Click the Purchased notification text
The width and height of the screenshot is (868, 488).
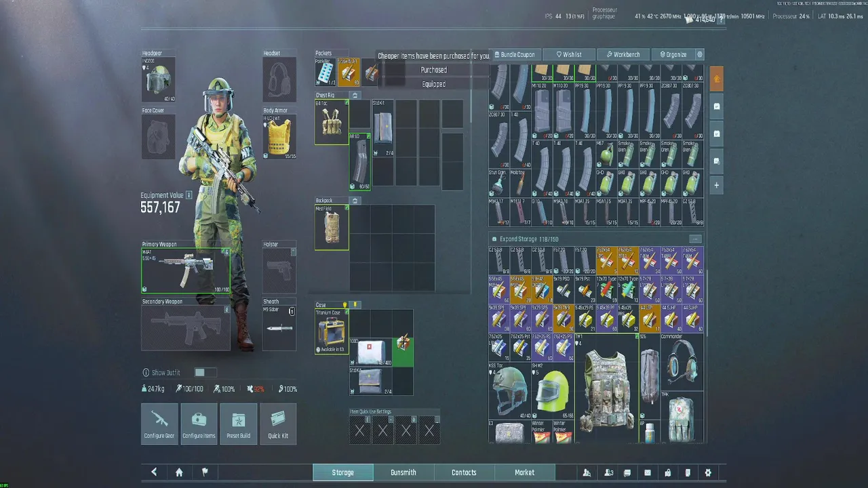coord(433,70)
